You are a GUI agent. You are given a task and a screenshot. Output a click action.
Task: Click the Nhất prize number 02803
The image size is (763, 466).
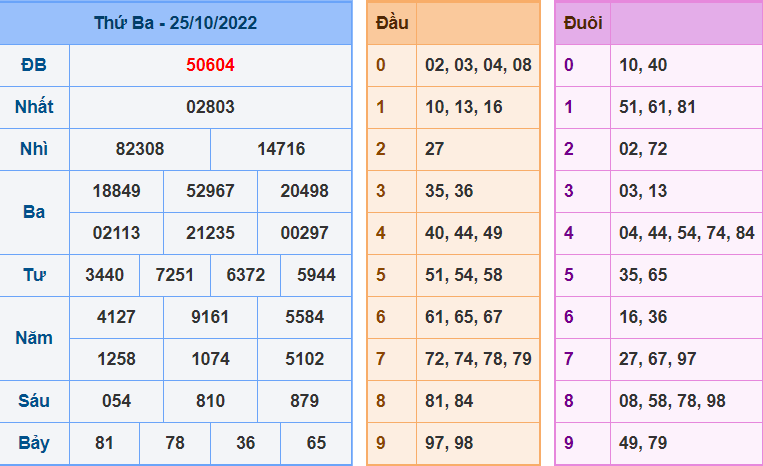point(210,107)
